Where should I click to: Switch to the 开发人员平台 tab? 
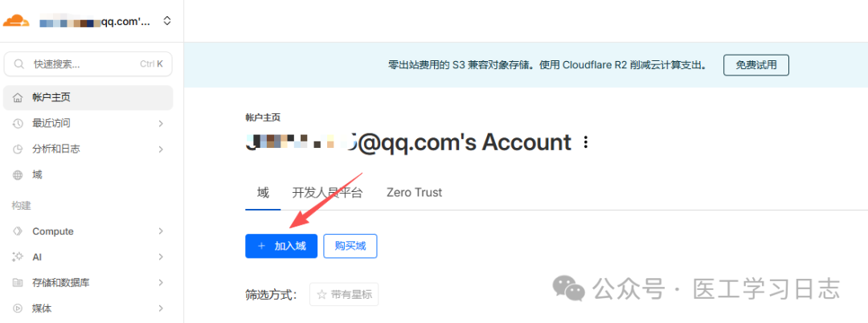click(327, 193)
